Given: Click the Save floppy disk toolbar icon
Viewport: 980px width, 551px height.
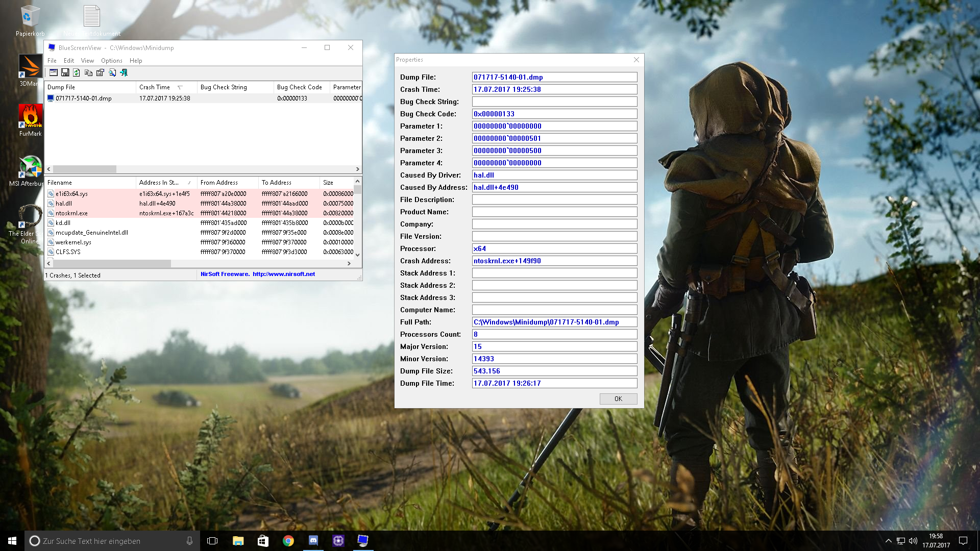Looking at the screenshot, I should click(x=65, y=72).
